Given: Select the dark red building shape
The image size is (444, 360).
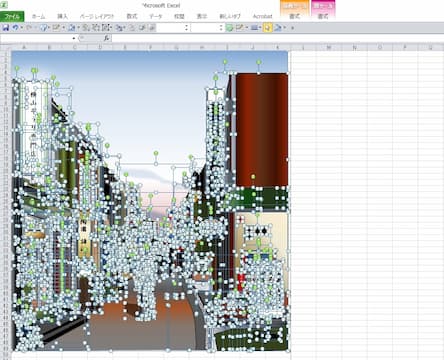Looking at the screenshot, I should 262,129.
